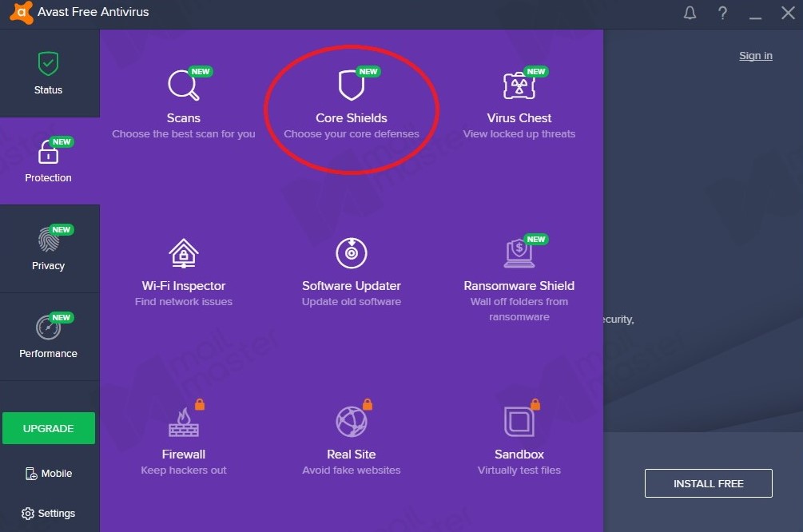Select the Protection tab in sidebar

tap(50, 161)
